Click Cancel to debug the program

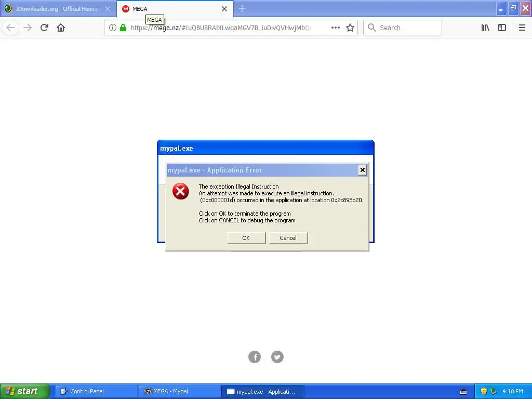(x=288, y=238)
